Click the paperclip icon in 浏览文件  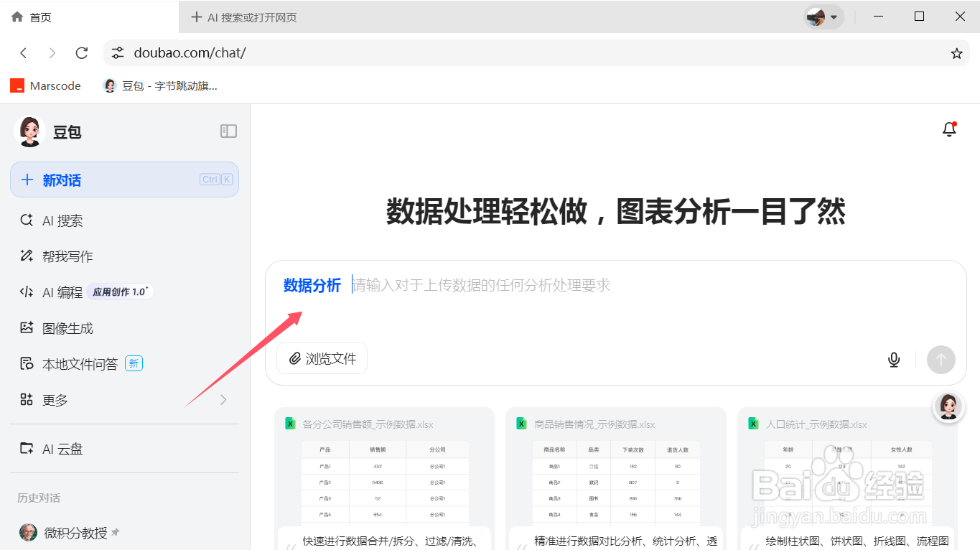tap(294, 359)
